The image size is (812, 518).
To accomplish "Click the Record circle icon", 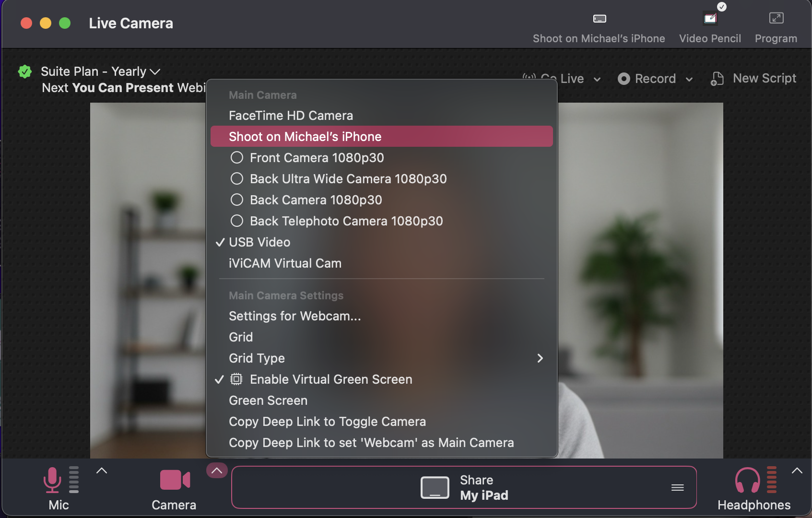I will click(x=624, y=79).
